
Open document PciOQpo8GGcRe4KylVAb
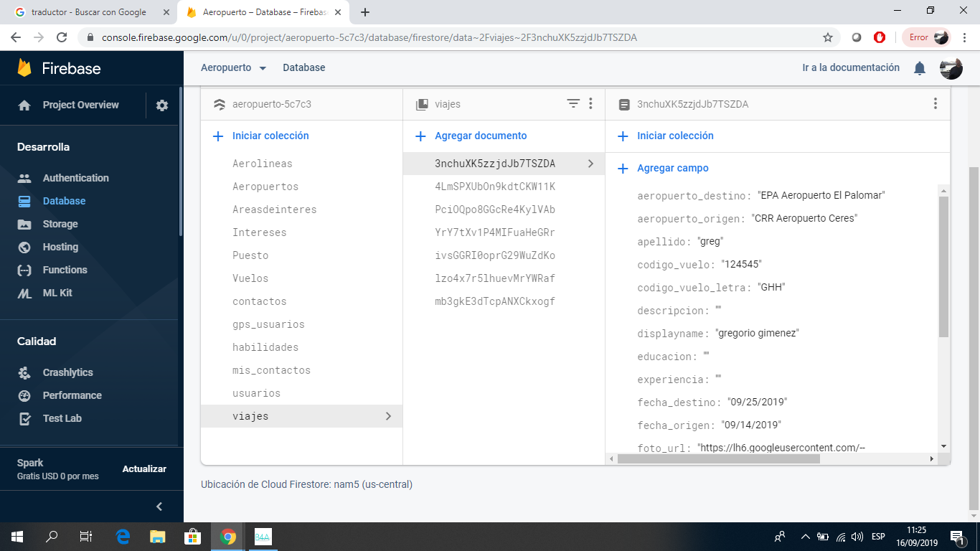click(x=495, y=209)
